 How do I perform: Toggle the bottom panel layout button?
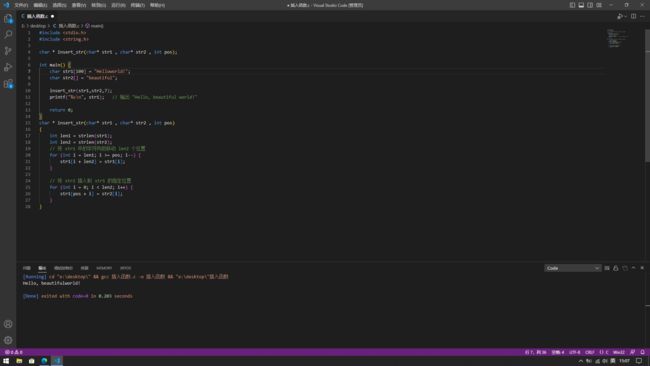point(581,5)
